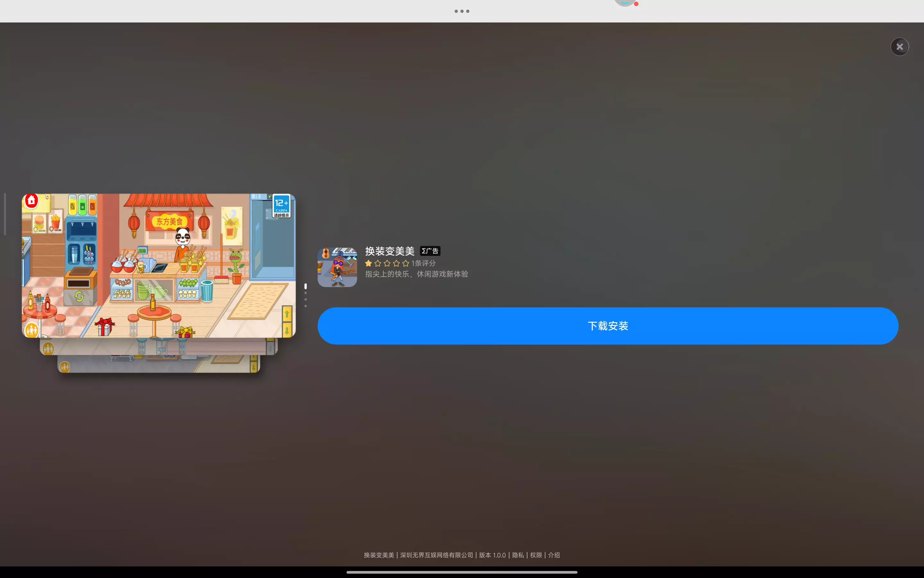924x578 pixels.
Task: Click the 版本 1.0.0 version text
Action: (492, 555)
